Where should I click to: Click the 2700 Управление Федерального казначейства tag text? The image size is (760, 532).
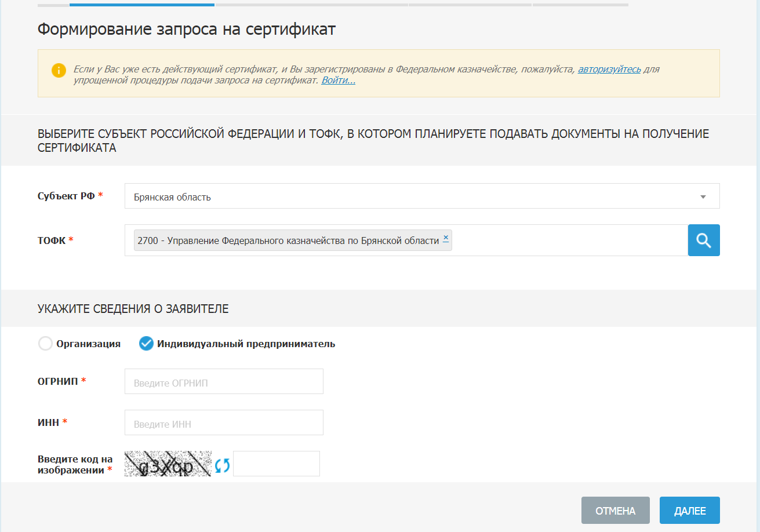[288, 241]
